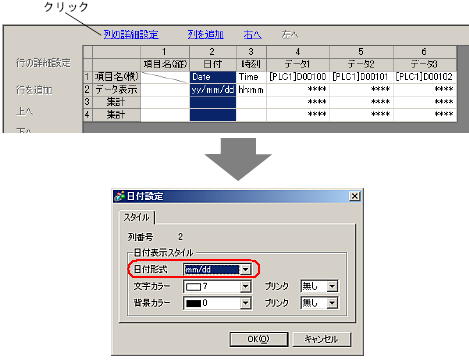Viewport: 469px width, 361px height.
Task: Click the 日付 column name cell
Action: (x=213, y=64)
